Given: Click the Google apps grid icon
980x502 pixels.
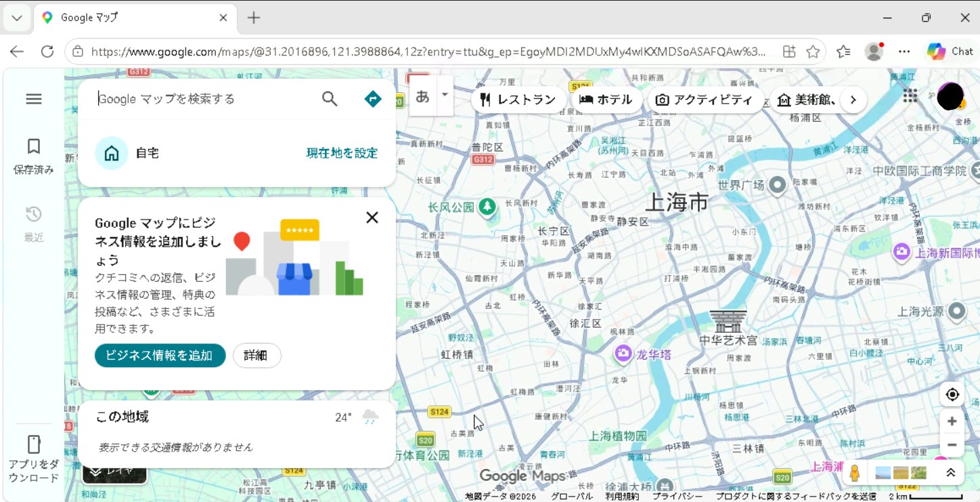Looking at the screenshot, I should [x=910, y=96].
